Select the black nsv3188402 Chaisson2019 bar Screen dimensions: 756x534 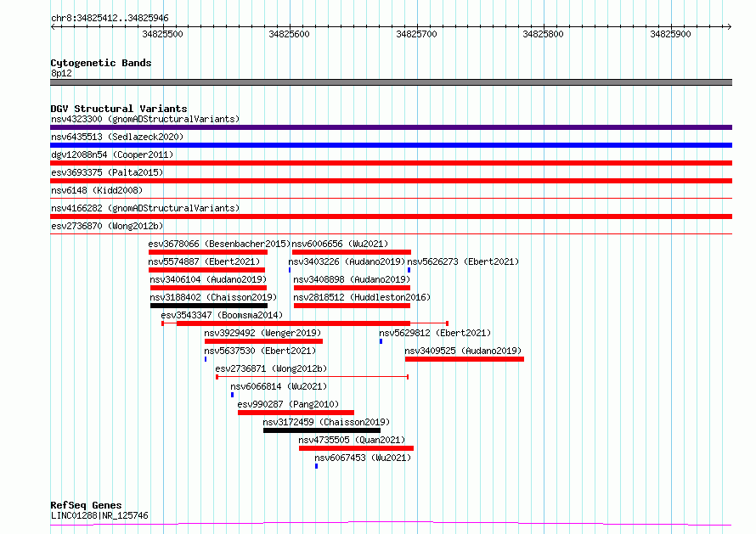[209, 306]
